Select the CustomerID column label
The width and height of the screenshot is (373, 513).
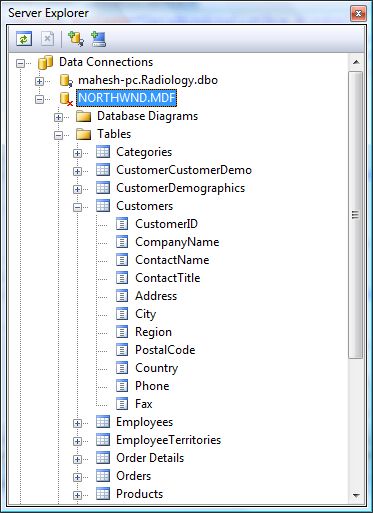[166, 224]
